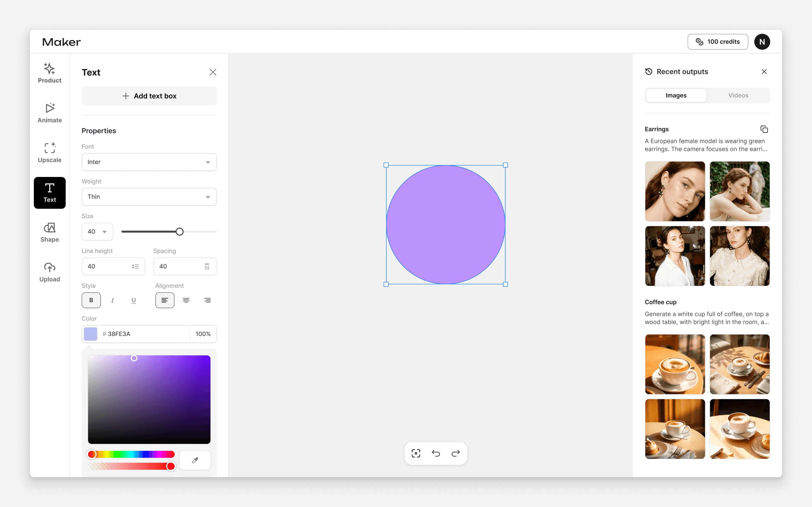Toggle bold text style
812x507 pixels.
[x=91, y=300]
